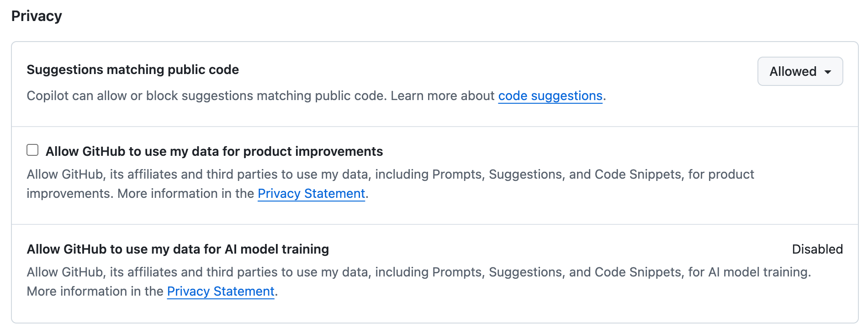Click the Suggestions matching public code title
Screen dimensions: 868x329
coord(132,69)
